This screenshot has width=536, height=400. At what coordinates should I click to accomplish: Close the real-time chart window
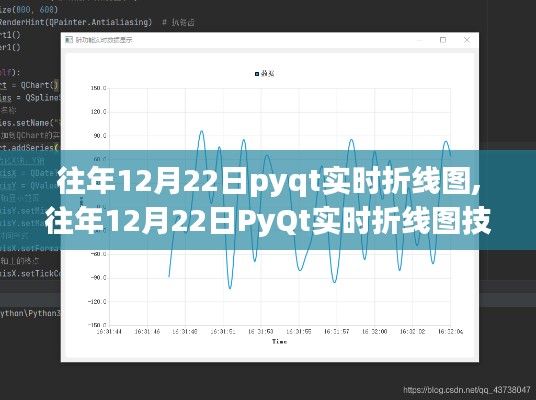[x=467, y=40]
